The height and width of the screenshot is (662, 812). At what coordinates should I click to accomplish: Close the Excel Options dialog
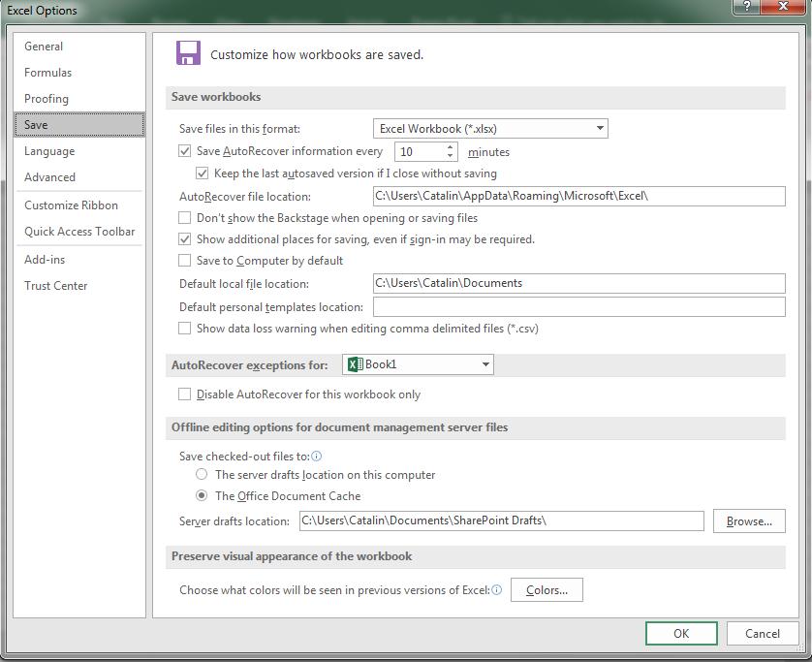tap(783, 7)
